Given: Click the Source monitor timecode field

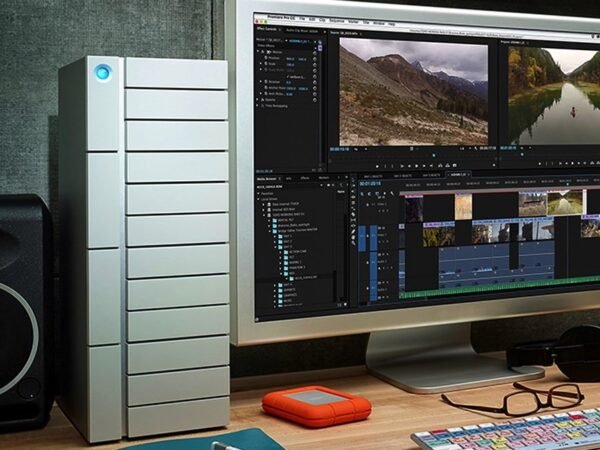Looking at the screenshot, I should 339,149.
